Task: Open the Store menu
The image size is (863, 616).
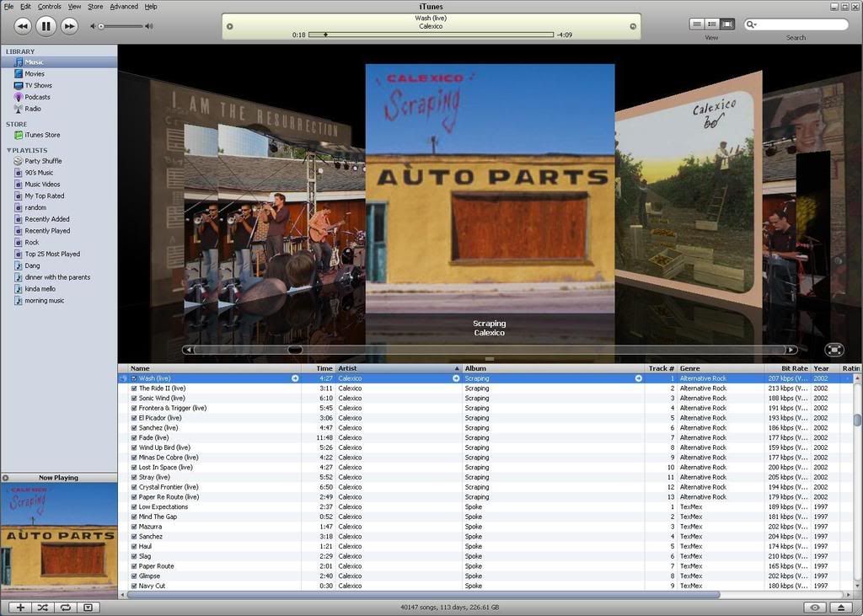Action: [x=95, y=7]
